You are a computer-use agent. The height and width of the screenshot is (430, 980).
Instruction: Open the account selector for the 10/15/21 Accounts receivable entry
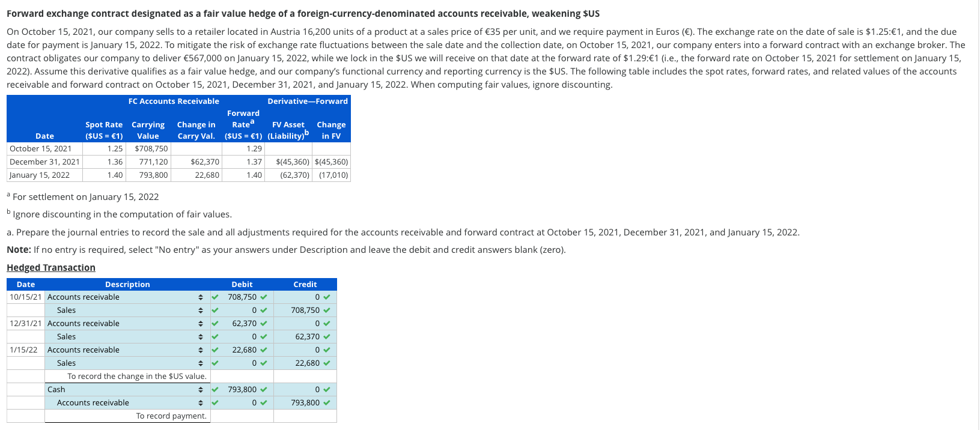(200, 297)
